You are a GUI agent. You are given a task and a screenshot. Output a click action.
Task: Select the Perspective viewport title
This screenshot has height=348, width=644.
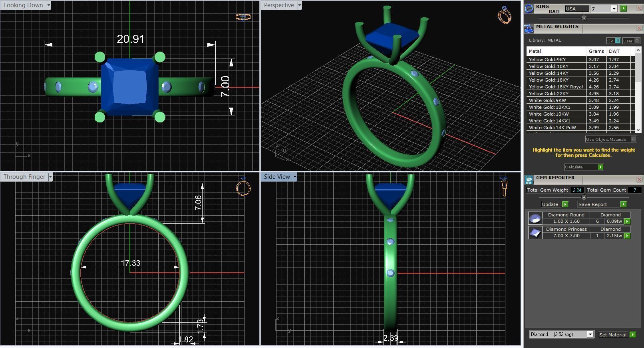tap(279, 5)
